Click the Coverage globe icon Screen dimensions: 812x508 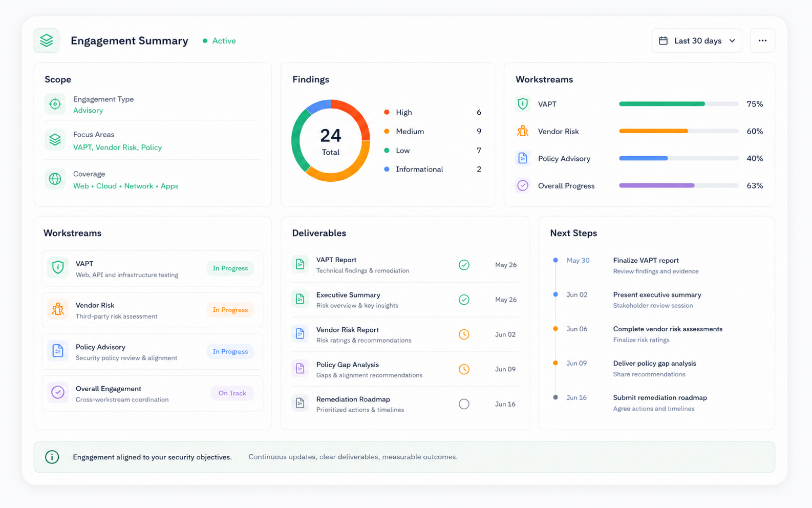[55, 179]
